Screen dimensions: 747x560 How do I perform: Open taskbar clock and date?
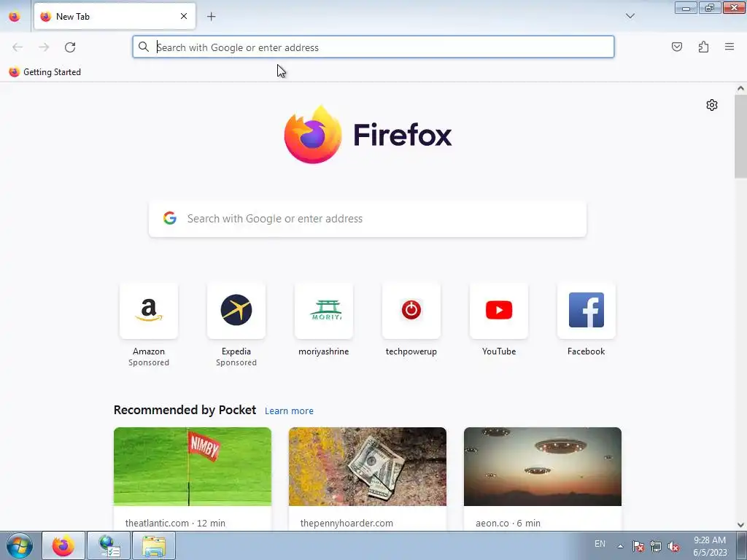710,546
